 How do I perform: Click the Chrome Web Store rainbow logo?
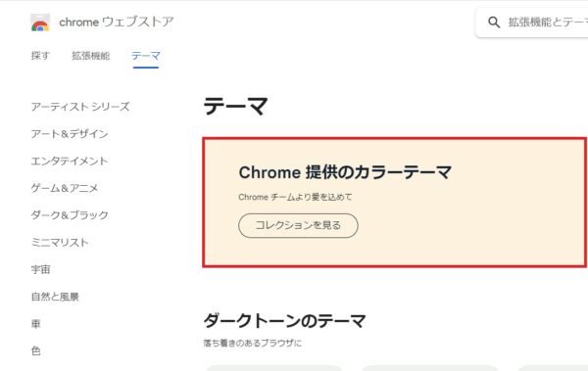[x=40, y=23]
